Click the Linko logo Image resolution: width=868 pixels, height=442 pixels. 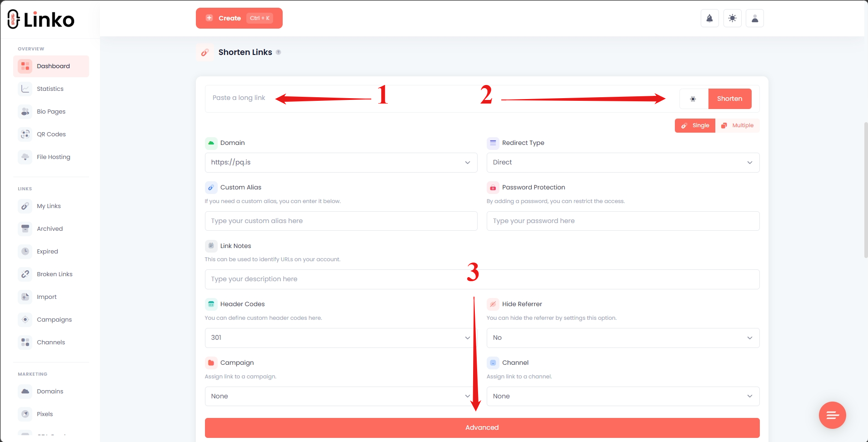click(x=41, y=19)
